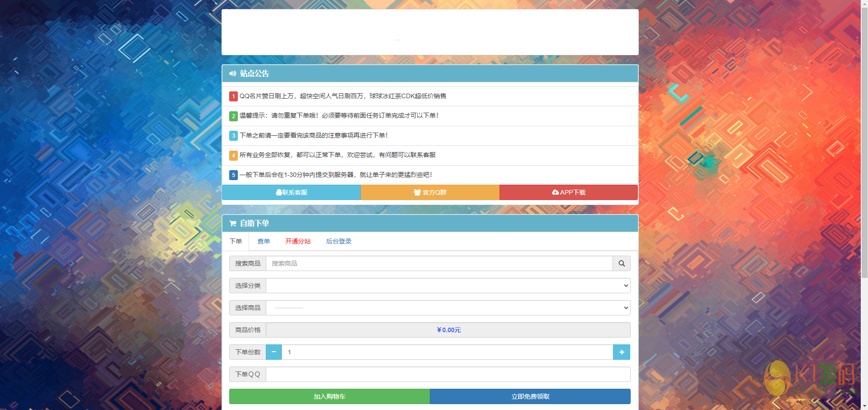Screen dimensions: 868x410
Task: Select the 后台登录 tab
Action: click(339, 241)
